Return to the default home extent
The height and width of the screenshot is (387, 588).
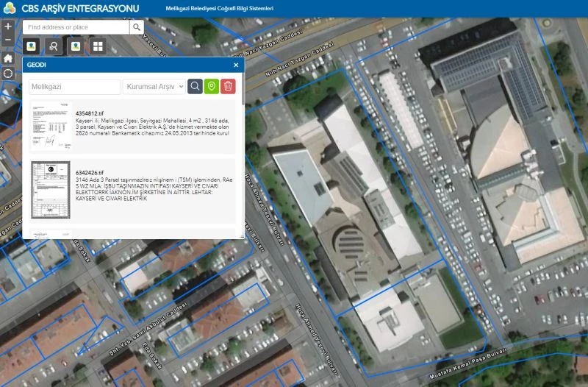tap(8, 57)
